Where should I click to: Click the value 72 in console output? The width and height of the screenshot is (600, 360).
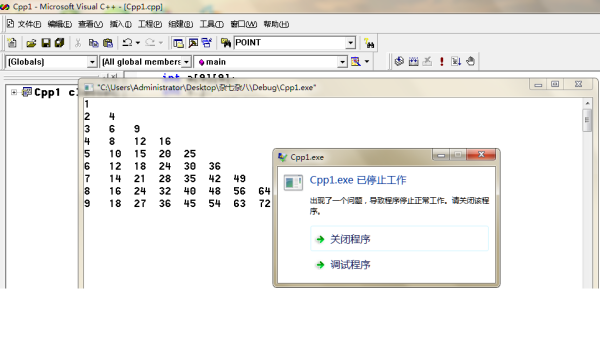click(264, 204)
